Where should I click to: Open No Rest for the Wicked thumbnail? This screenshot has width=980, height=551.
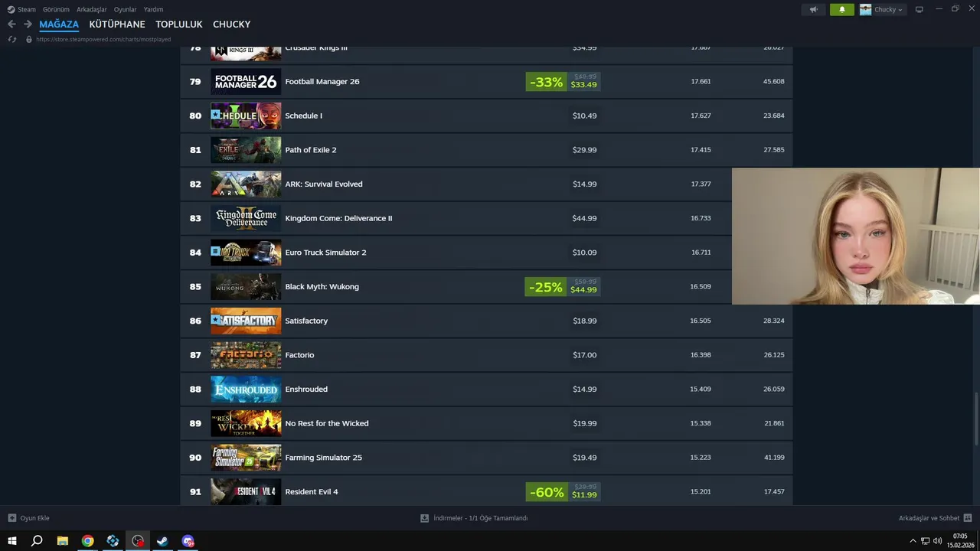coord(246,423)
